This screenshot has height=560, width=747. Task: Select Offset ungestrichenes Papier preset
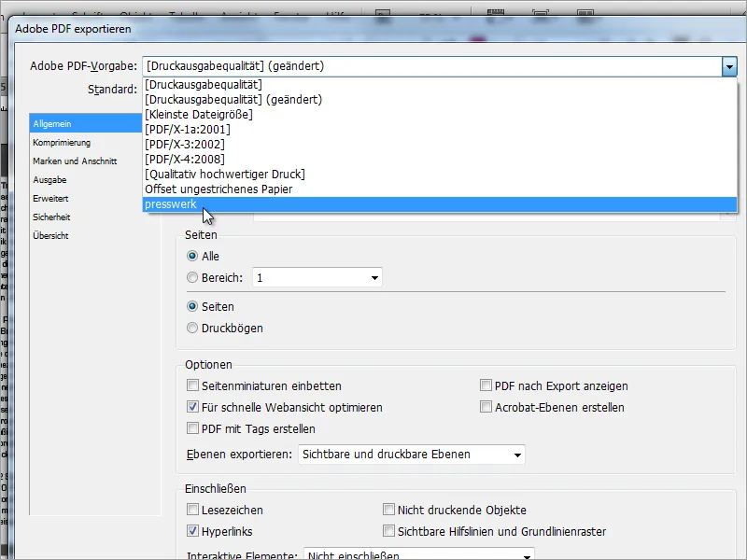click(x=440, y=189)
